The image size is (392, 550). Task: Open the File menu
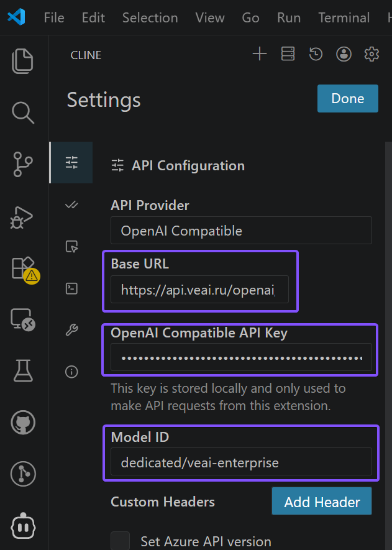(54, 17)
